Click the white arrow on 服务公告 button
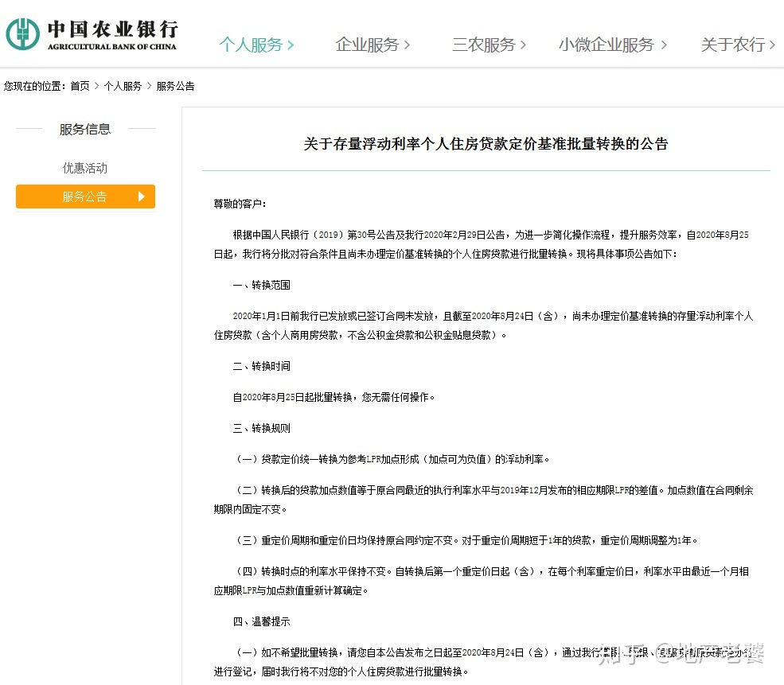Viewport: 784px width, 685px height. coord(142,197)
